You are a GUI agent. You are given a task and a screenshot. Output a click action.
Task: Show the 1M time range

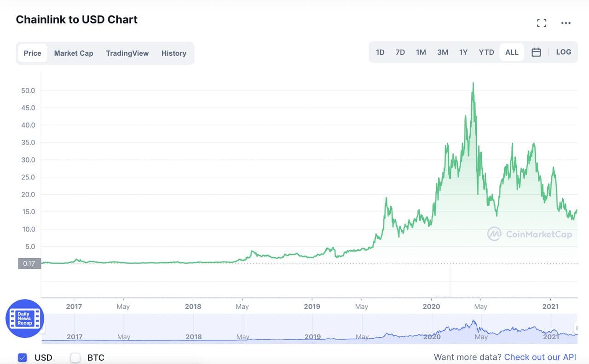[421, 52]
